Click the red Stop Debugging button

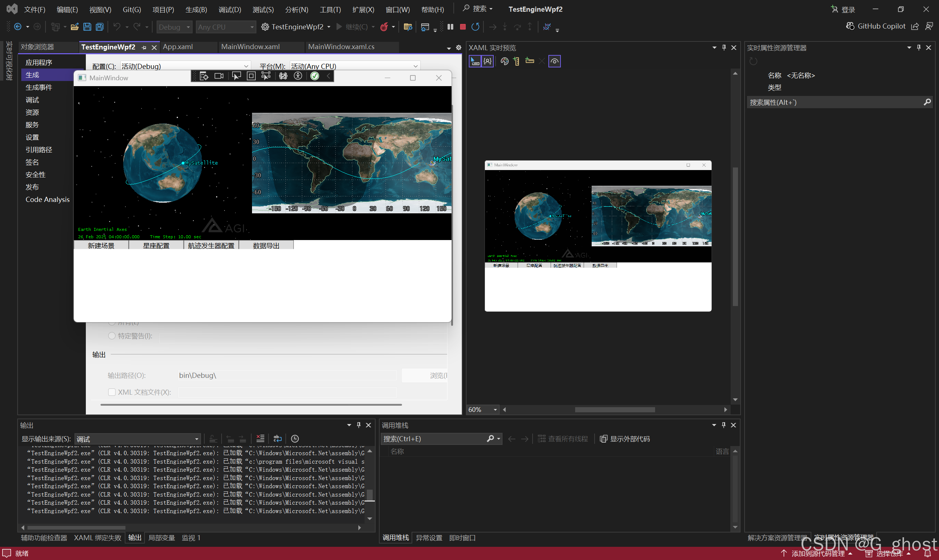point(463,27)
